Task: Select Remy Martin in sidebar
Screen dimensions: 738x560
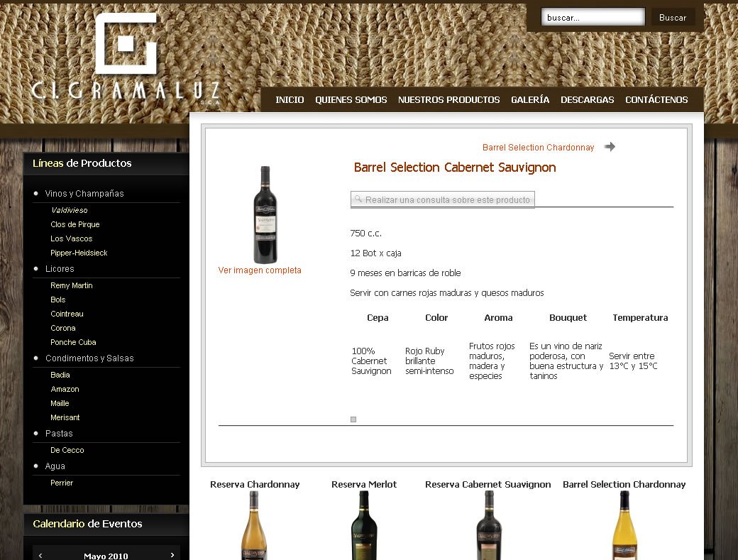Action: pos(72,285)
